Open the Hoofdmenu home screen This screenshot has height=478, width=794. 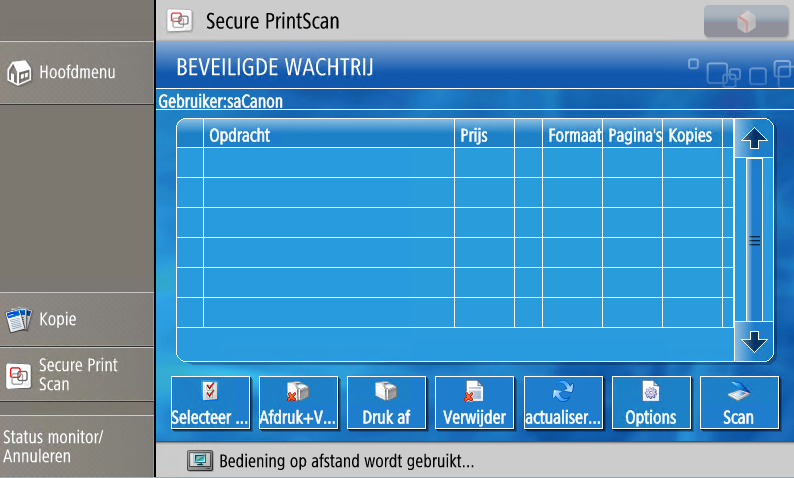tap(76, 73)
